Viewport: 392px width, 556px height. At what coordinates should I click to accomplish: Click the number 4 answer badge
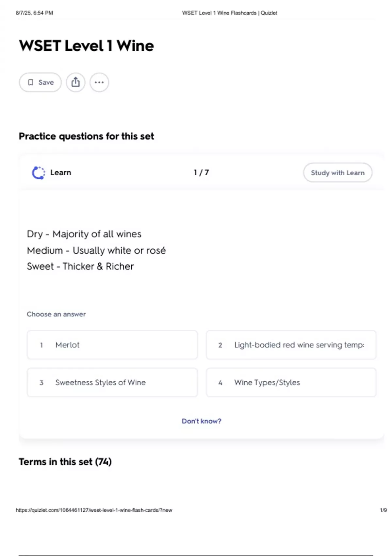220,383
